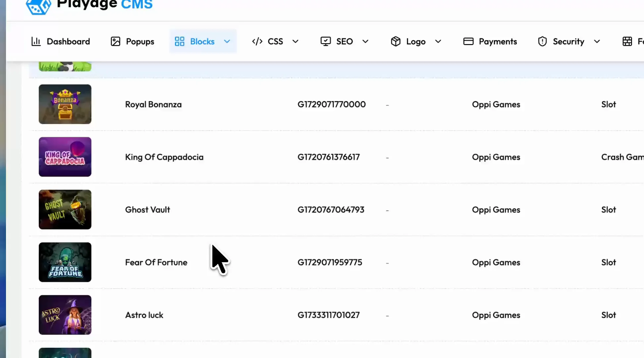
Task: Open the CSS menu label
Action: 275,41
